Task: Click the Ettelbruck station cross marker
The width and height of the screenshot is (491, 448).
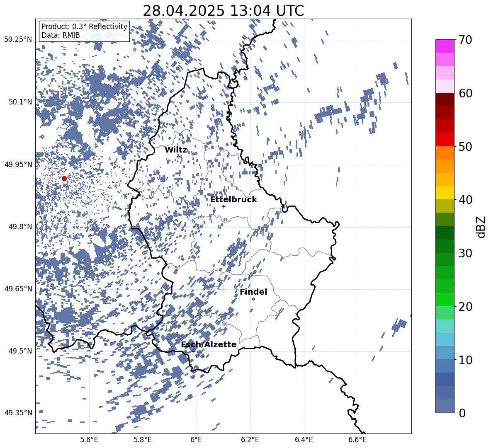Action: coord(224,206)
